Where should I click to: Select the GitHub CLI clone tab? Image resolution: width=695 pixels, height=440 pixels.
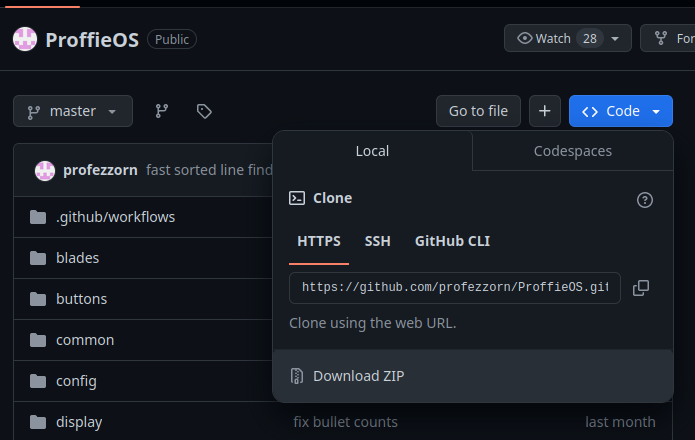pyautogui.click(x=453, y=241)
